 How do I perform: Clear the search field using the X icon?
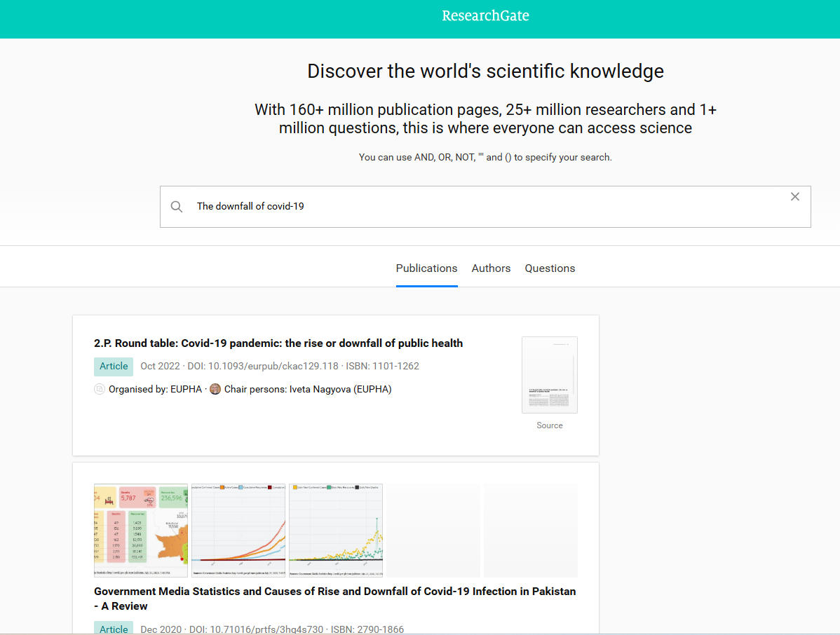794,196
